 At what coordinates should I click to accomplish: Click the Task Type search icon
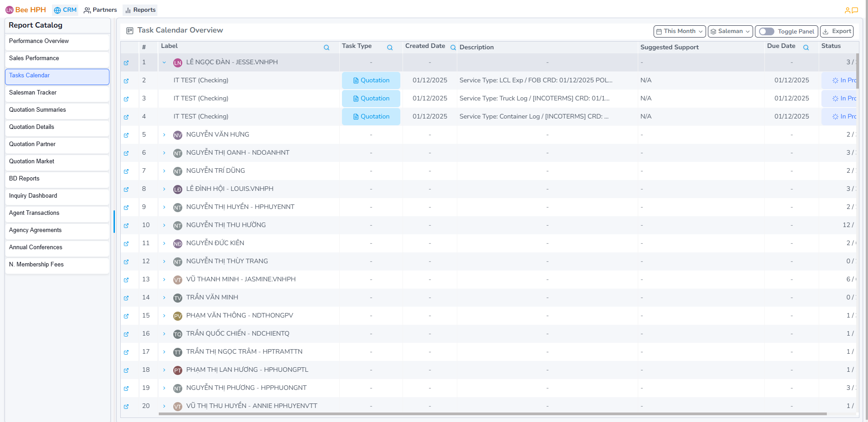pos(389,47)
